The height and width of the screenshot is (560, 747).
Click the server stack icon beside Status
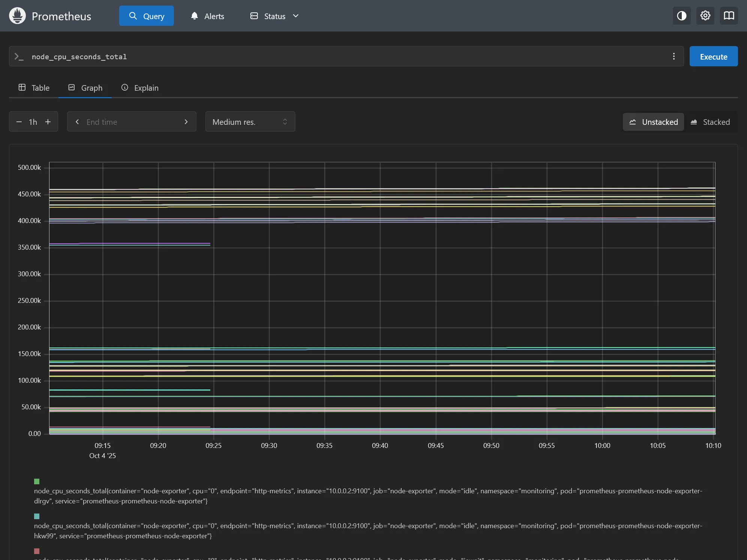tap(254, 16)
